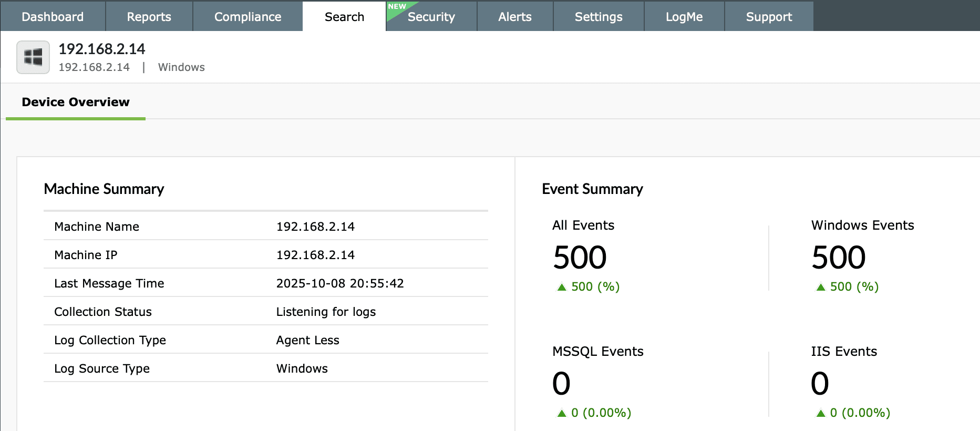This screenshot has height=431, width=980.
Task: Open the Dashboard tab
Action: (53, 16)
